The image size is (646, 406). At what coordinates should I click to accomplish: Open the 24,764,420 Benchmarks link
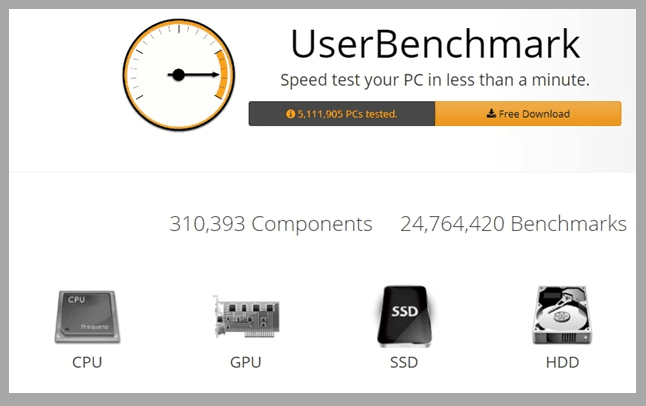(x=513, y=224)
